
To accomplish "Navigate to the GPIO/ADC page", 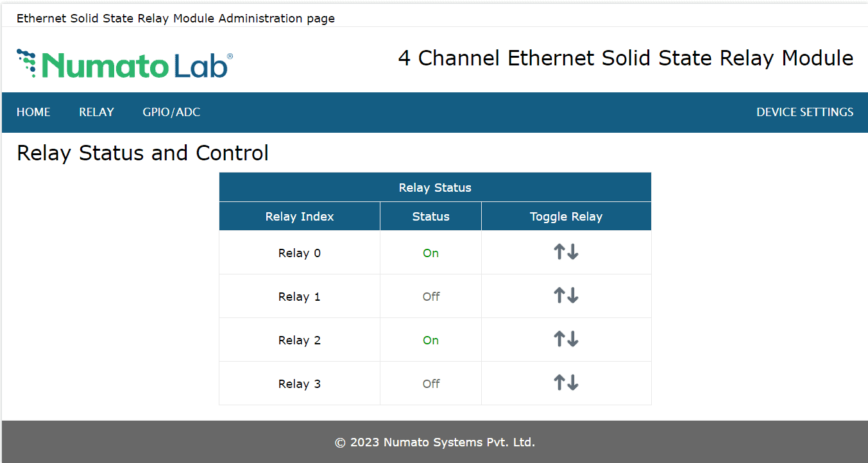I will tap(171, 112).
